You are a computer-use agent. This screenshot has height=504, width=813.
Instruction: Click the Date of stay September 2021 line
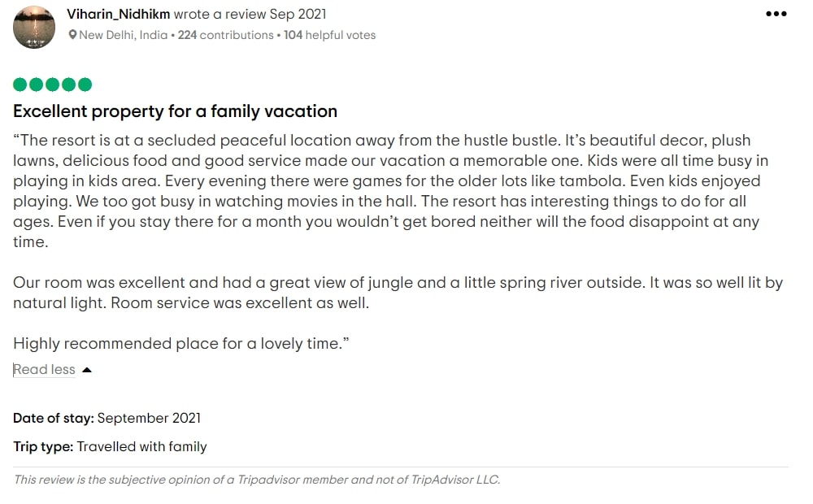coord(107,418)
